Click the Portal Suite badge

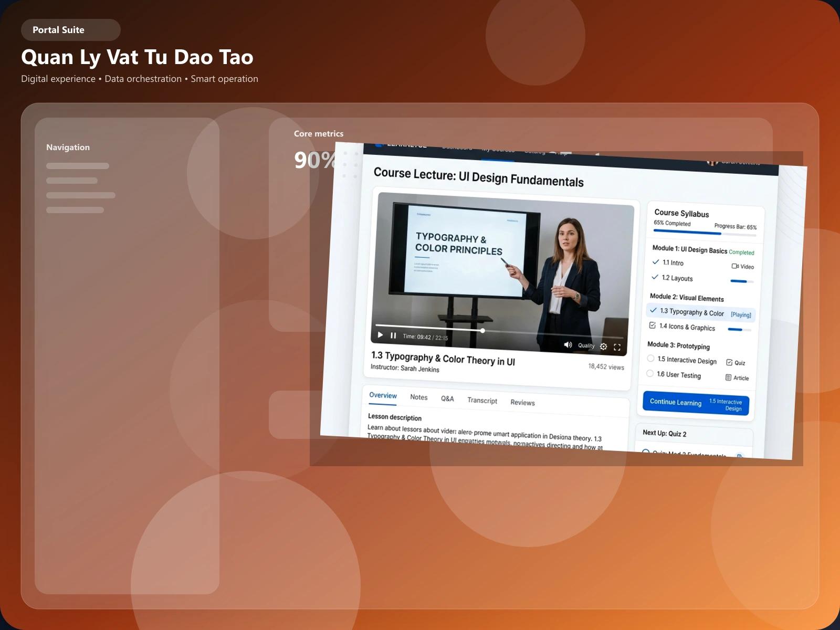[71, 30]
